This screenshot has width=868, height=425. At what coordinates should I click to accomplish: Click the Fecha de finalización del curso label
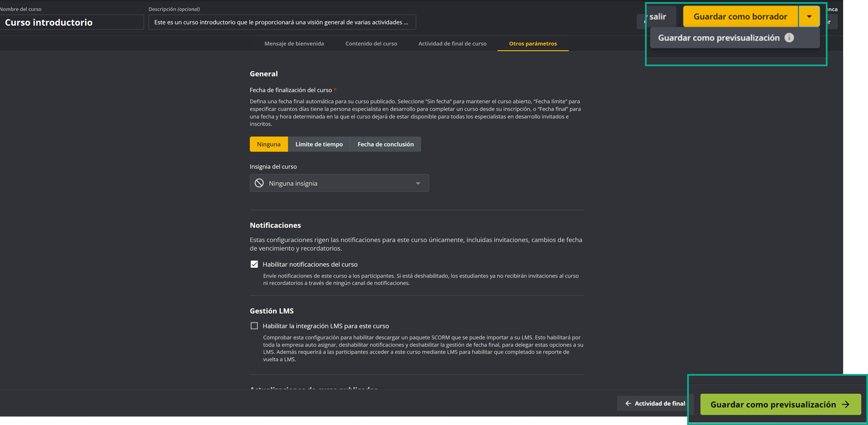pos(291,90)
